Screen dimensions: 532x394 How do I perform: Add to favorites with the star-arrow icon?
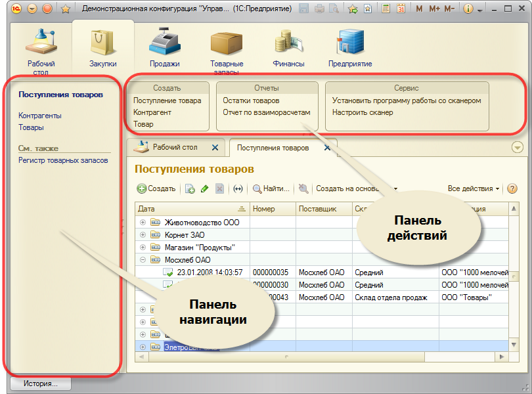353,9
